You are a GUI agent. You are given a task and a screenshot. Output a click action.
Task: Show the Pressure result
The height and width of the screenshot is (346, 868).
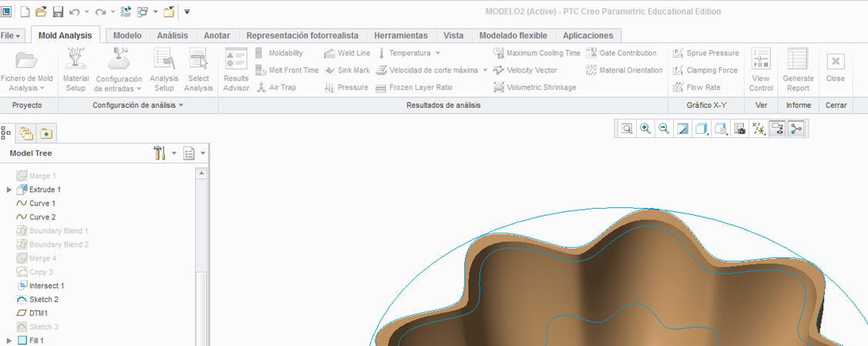click(x=345, y=88)
